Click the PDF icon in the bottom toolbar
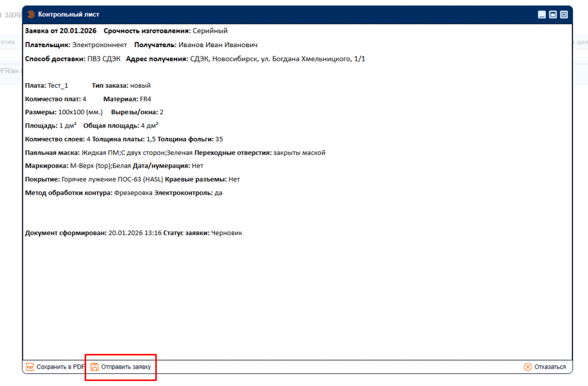The width and height of the screenshot is (588, 386). (30, 367)
